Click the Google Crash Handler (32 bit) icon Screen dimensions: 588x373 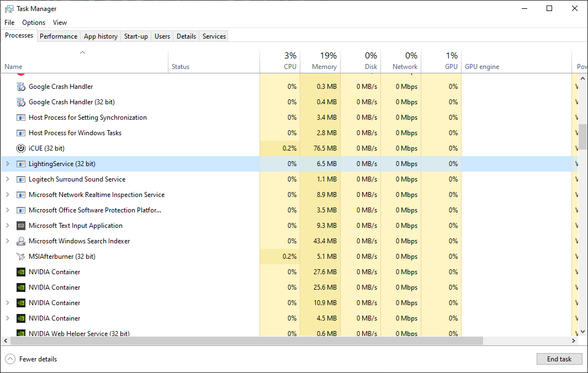coord(21,102)
